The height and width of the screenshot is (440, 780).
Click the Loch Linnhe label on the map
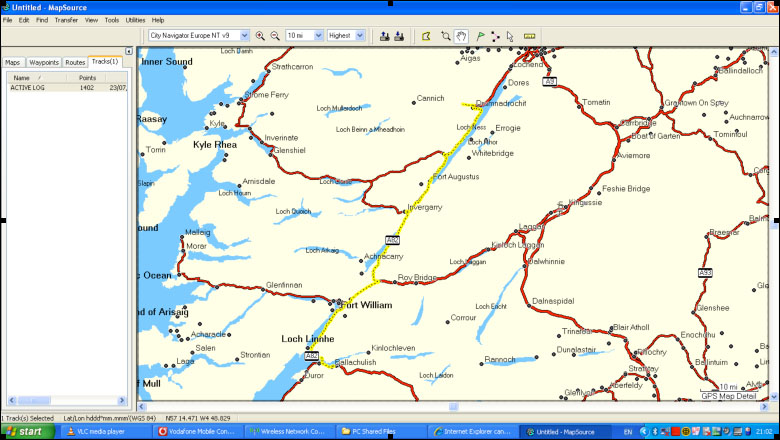[x=307, y=339]
